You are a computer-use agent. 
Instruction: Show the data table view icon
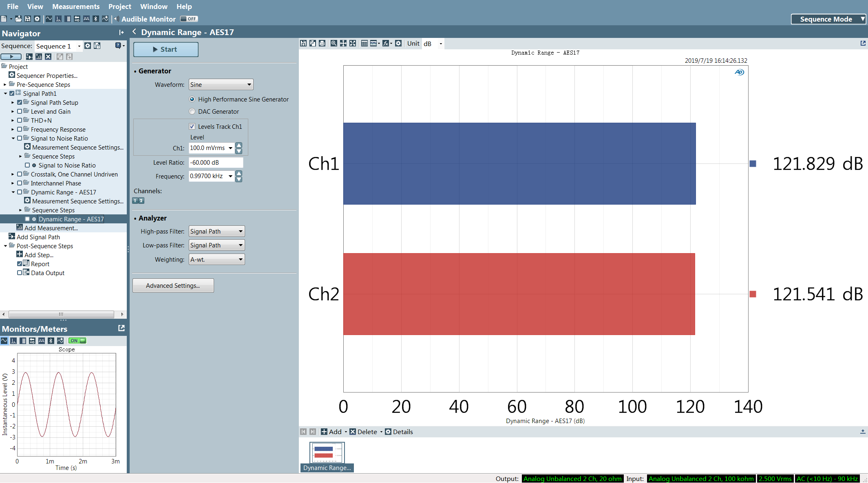(x=364, y=44)
